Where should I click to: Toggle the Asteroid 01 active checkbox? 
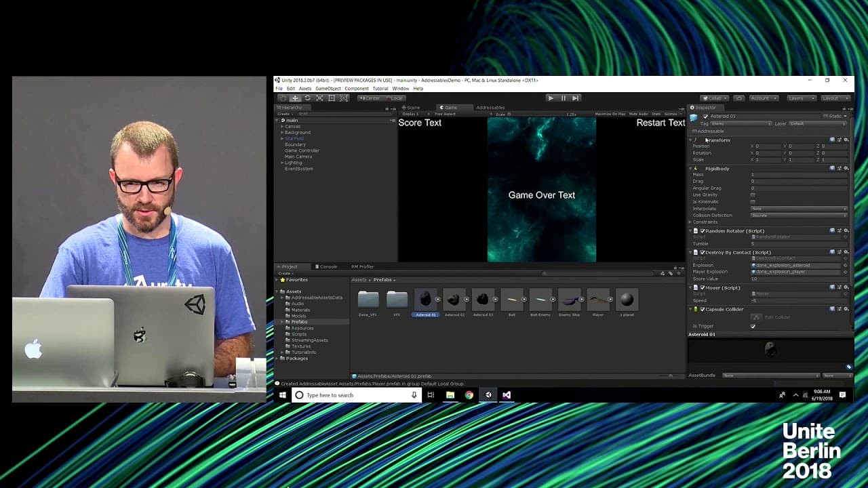[x=705, y=117]
